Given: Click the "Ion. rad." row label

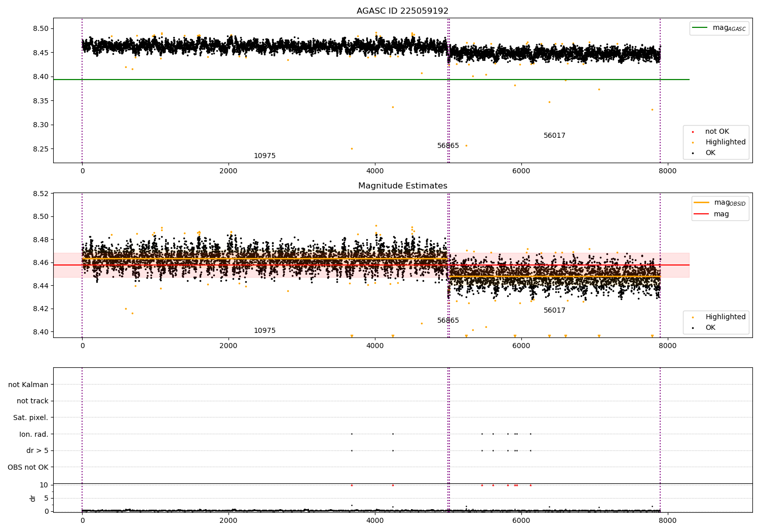Looking at the screenshot, I should coord(34,434).
